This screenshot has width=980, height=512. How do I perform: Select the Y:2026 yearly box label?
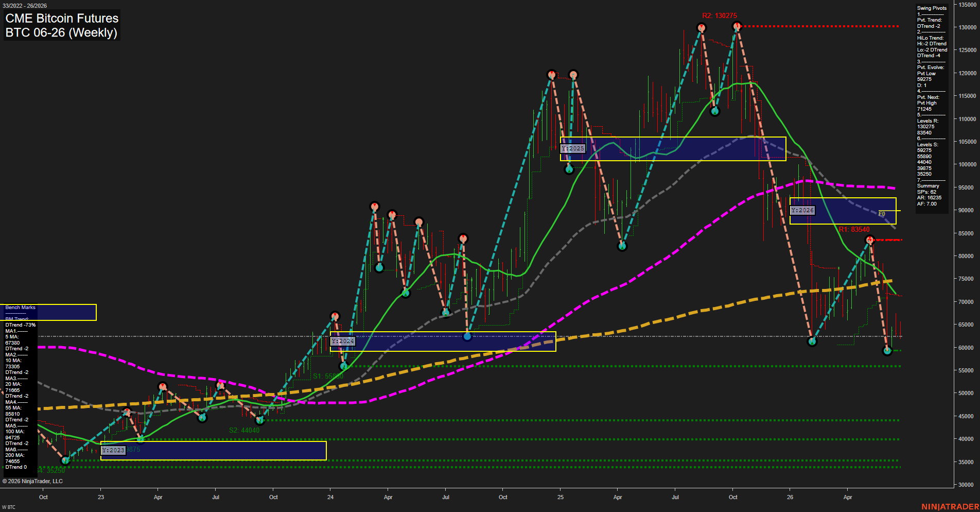802,210
